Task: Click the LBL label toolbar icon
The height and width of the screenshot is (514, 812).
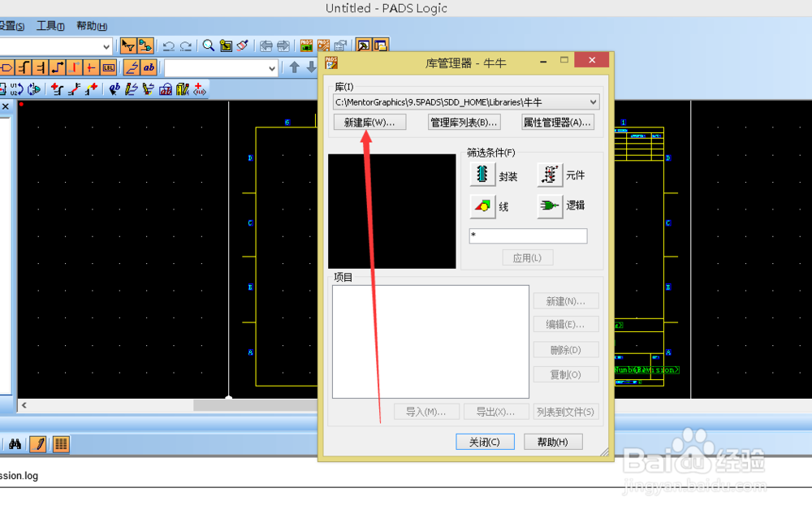Action: (x=108, y=67)
